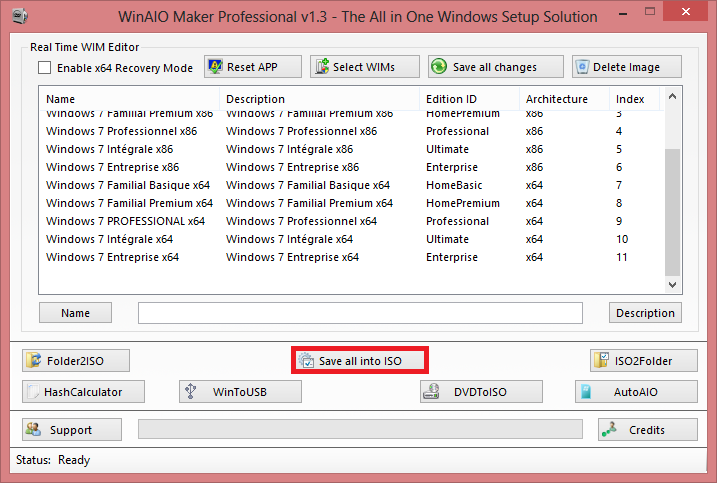Click the Support button
Screen dimensions: 717x483
(x=71, y=429)
